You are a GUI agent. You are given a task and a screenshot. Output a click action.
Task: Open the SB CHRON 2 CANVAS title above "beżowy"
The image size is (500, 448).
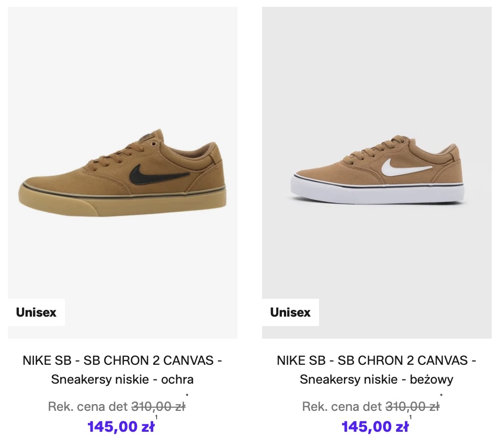[377, 361]
